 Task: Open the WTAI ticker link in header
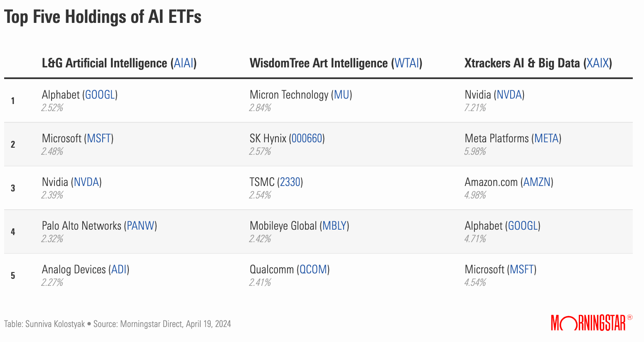(x=407, y=63)
